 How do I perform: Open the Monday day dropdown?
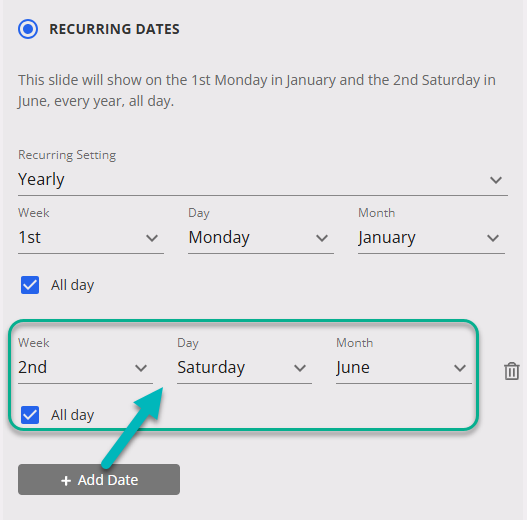(261, 238)
